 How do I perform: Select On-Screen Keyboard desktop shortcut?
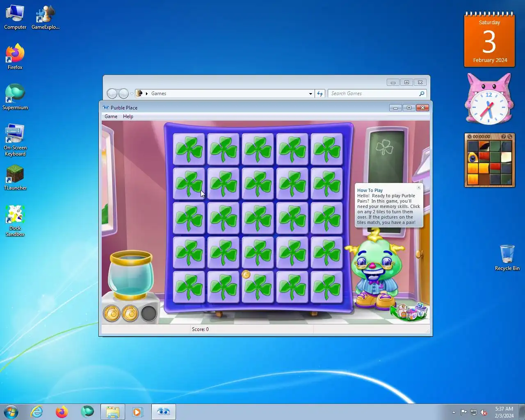[x=15, y=139]
